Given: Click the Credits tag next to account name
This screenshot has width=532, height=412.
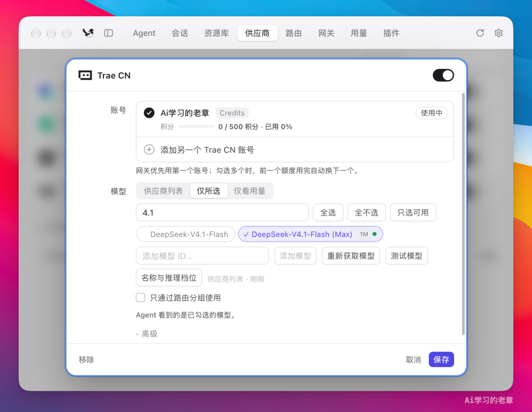Looking at the screenshot, I should point(232,113).
